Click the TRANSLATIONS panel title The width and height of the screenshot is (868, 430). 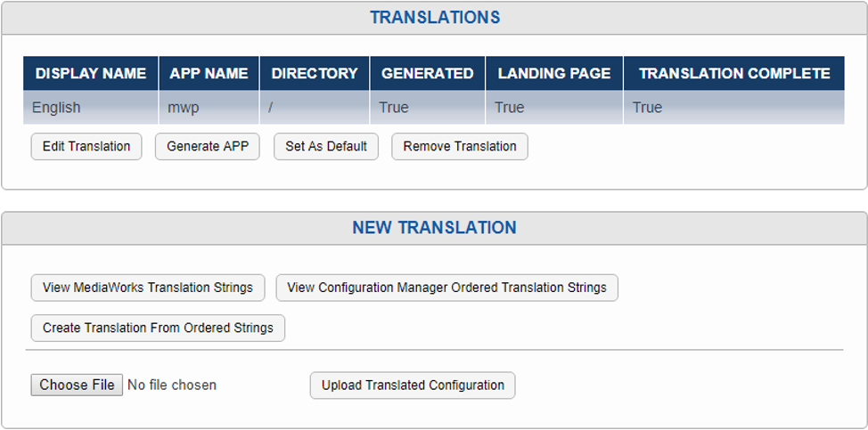coord(435,18)
